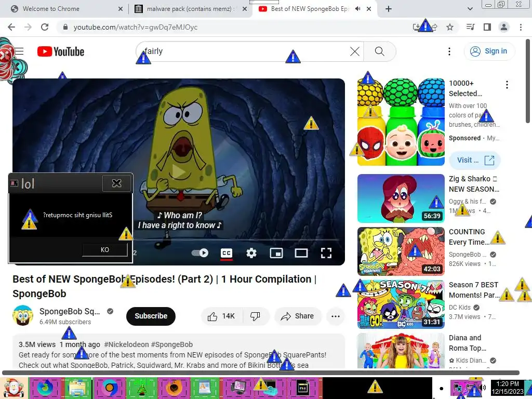
Task: Open the Zig & Sharko video thumbnail
Action: [x=401, y=198]
